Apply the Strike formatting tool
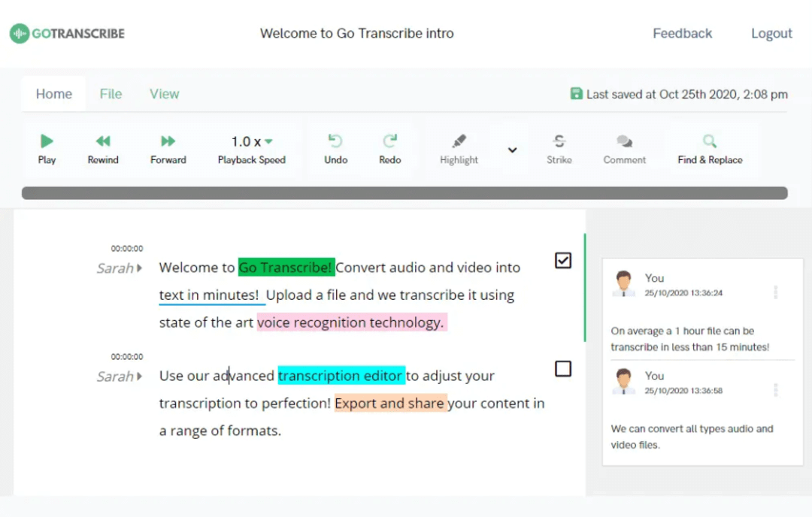The height and width of the screenshot is (517, 812). pos(559,147)
